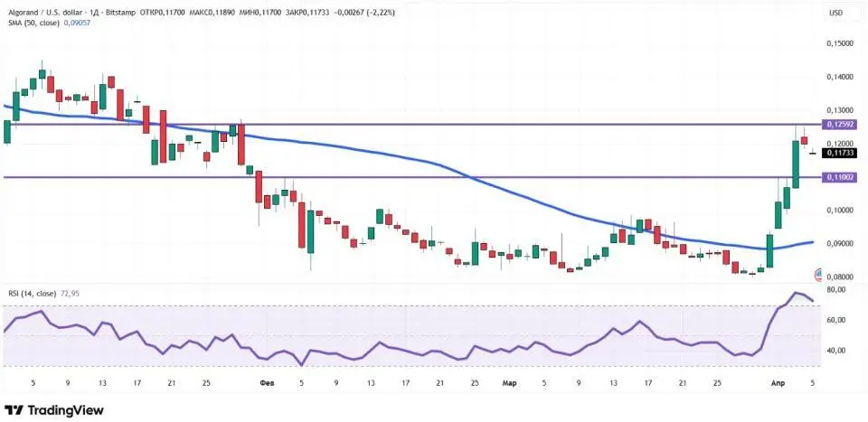Viewport: 868px width, 422px height.
Task: Select the SMA (50, close) indicator legend
Action: pos(32,24)
